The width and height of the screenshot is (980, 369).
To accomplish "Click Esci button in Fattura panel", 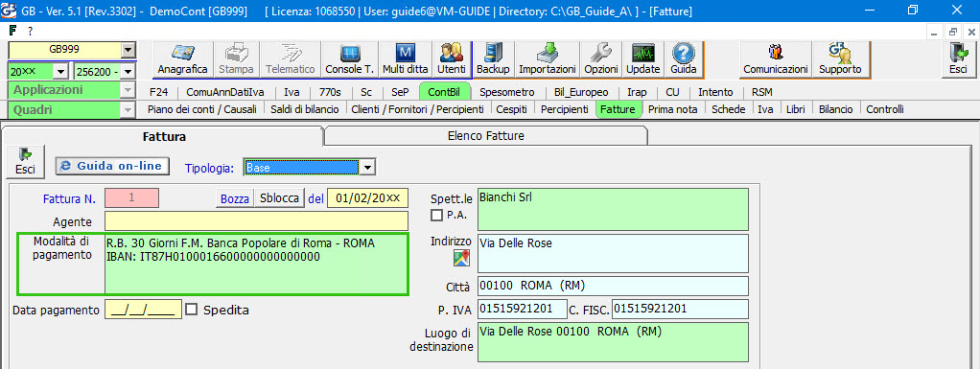I will coord(26,161).
